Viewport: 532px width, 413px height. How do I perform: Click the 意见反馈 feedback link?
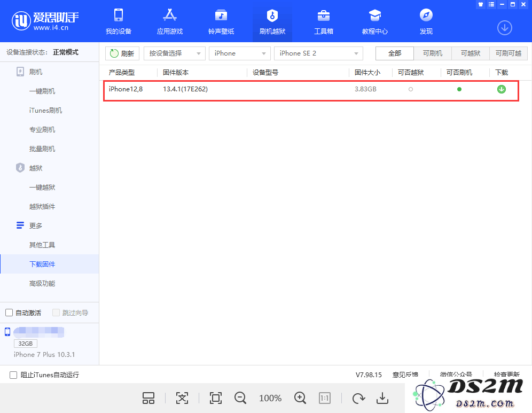[x=405, y=375]
